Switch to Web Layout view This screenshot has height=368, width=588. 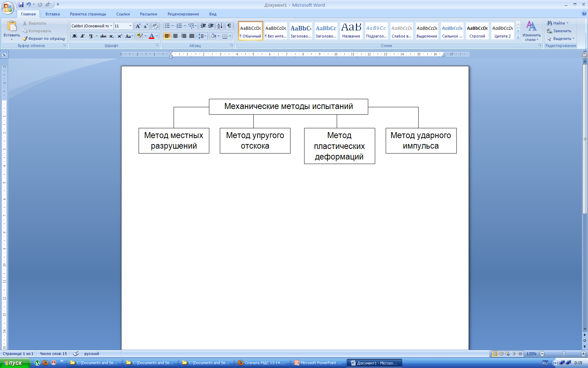tap(507, 354)
